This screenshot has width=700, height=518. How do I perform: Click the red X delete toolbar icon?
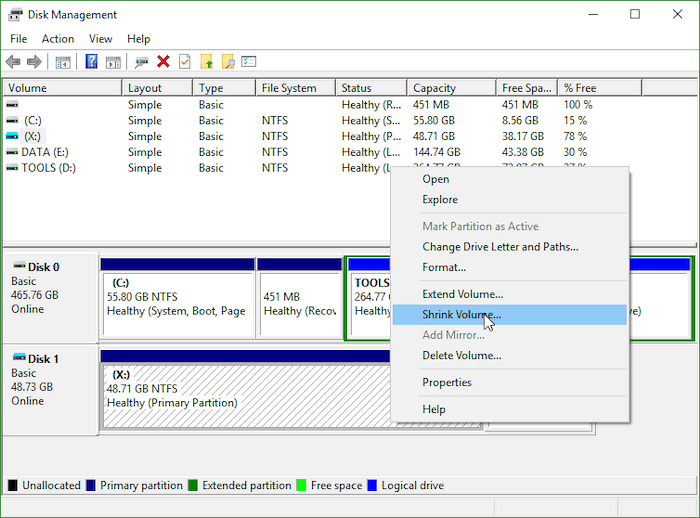[163, 62]
